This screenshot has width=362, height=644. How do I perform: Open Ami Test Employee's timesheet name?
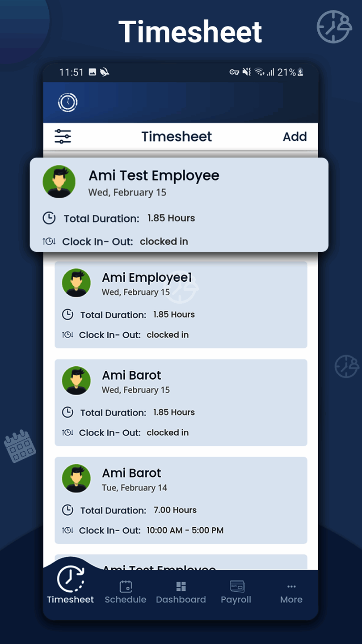154,176
